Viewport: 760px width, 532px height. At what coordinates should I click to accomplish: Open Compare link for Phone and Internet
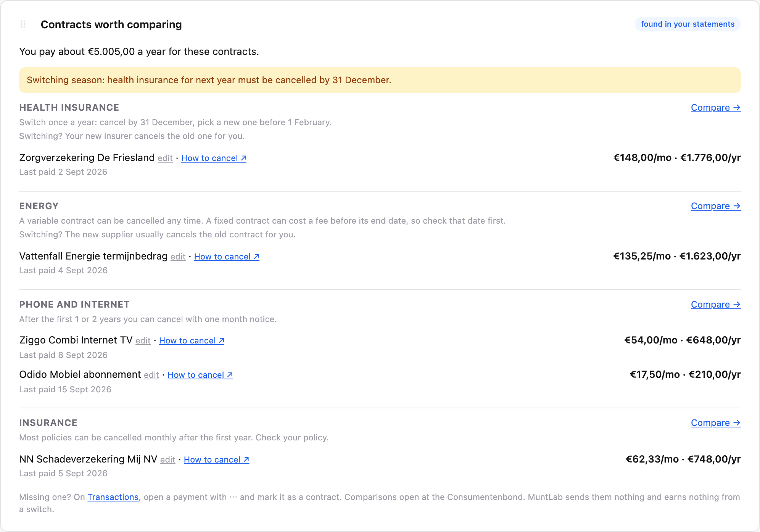tap(715, 305)
